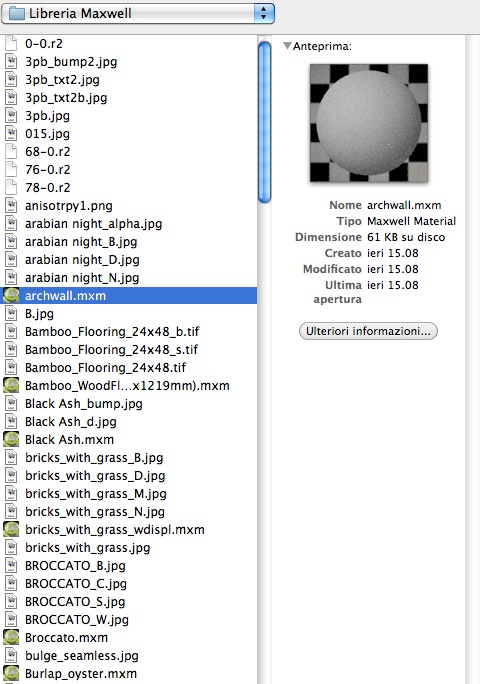Viewport: 480px width, 684px height.
Task: Select file name BROCCATO_C.jpg
Action: click(76, 584)
